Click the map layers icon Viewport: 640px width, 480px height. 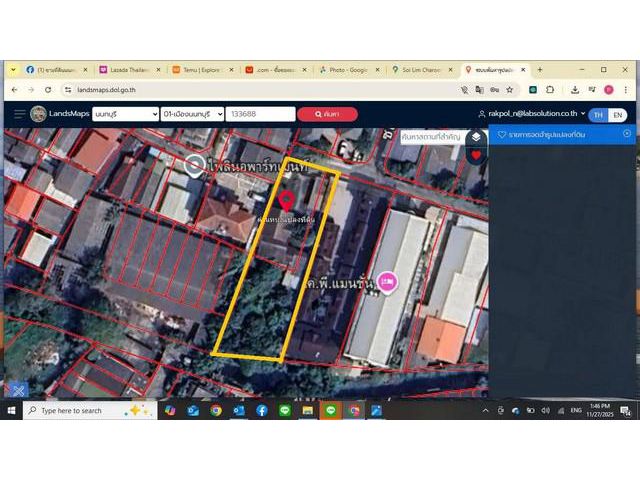(476, 137)
